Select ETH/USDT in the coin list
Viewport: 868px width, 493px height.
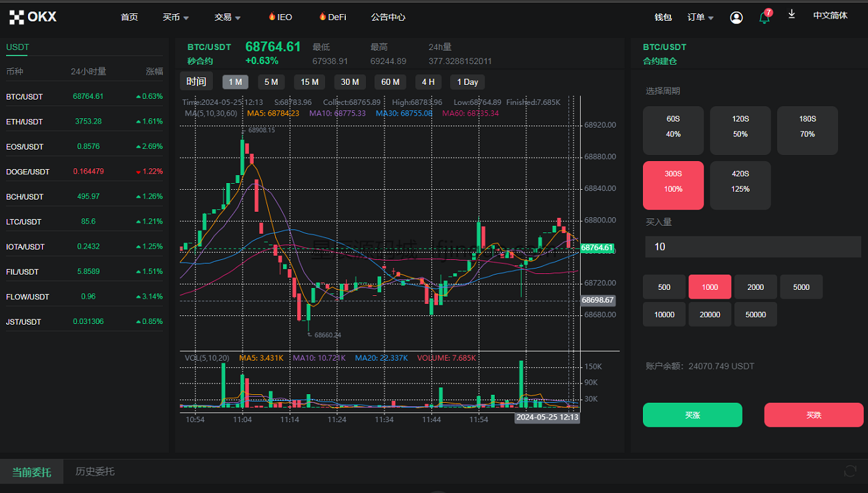tap(25, 122)
